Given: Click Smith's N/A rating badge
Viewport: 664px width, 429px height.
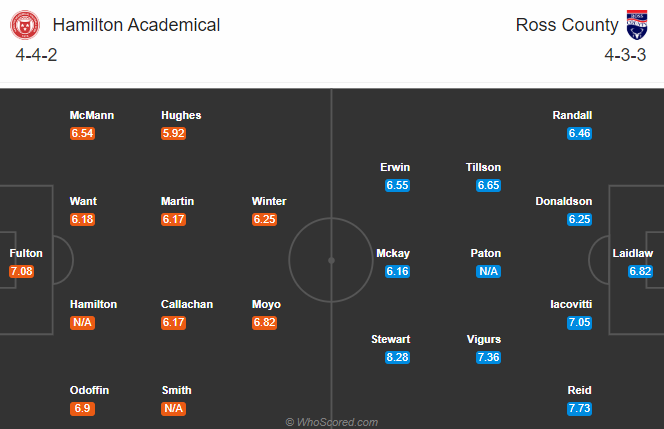Looking at the screenshot, I should [174, 409].
